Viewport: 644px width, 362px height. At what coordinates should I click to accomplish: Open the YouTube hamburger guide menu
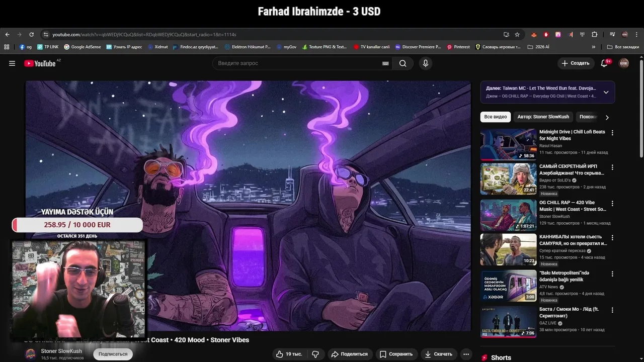(x=12, y=63)
